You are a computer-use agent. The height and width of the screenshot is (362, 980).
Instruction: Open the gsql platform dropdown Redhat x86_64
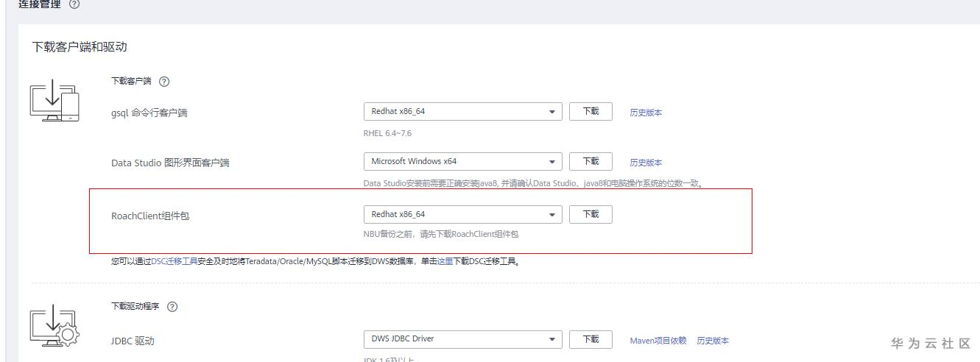(x=462, y=112)
